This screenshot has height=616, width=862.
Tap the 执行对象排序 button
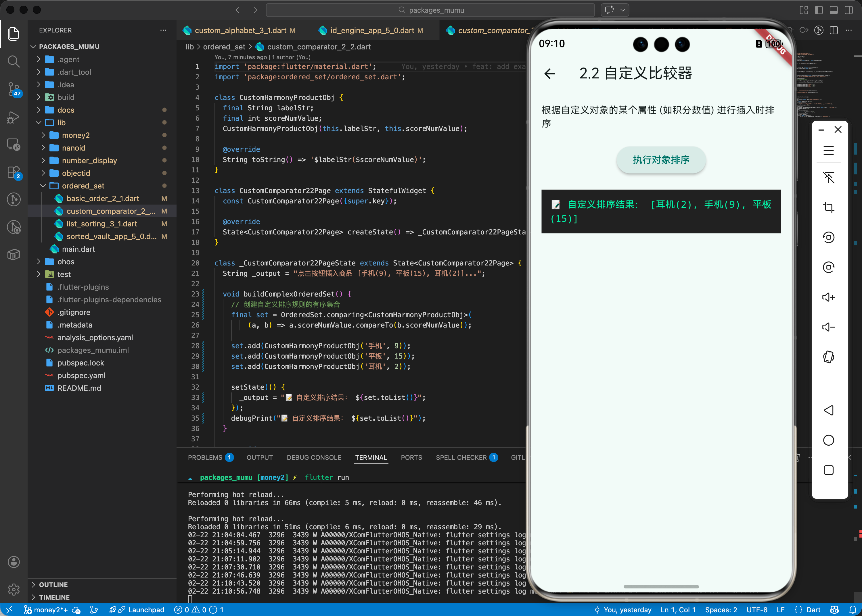pyautogui.click(x=661, y=160)
